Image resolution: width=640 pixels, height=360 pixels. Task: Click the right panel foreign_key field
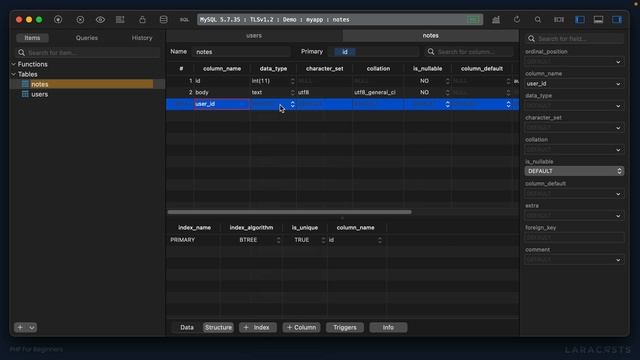point(574,238)
